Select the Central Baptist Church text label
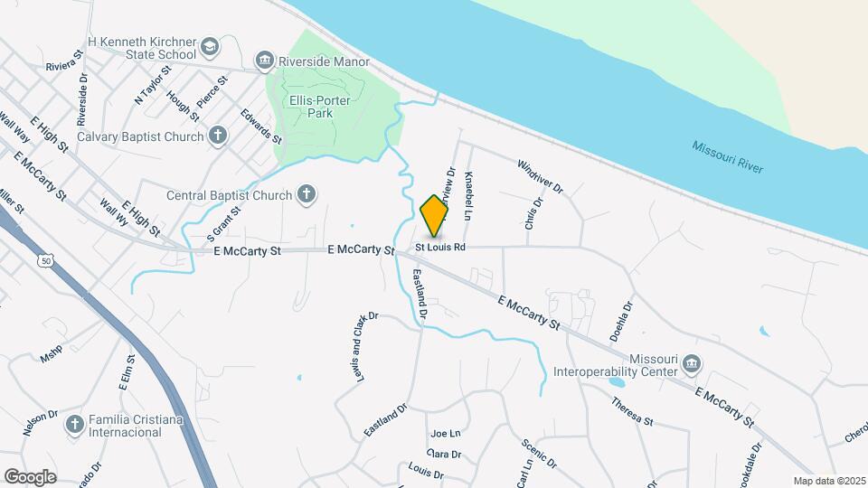Screen dimensions: 868x488 (x=229, y=195)
